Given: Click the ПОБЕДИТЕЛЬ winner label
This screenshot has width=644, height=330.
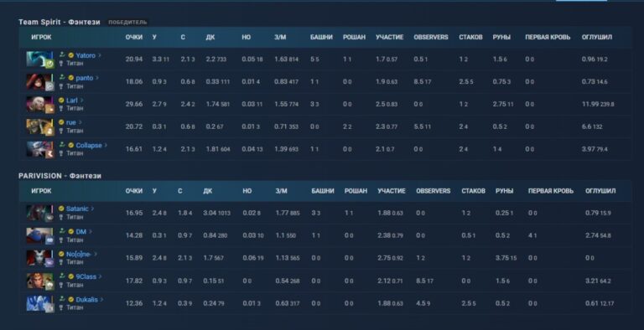Looking at the screenshot, I should (x=127, y=22).
